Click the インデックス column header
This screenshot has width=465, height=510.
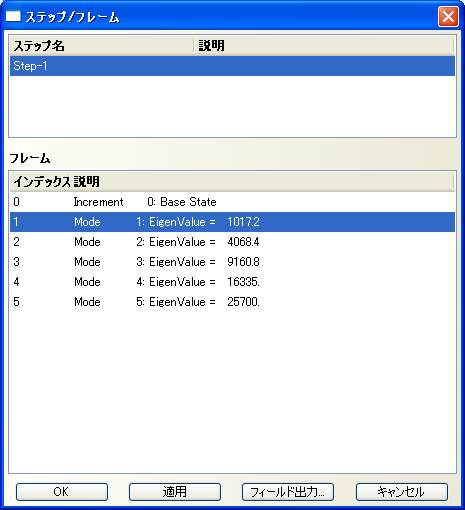tap(41, 182)
